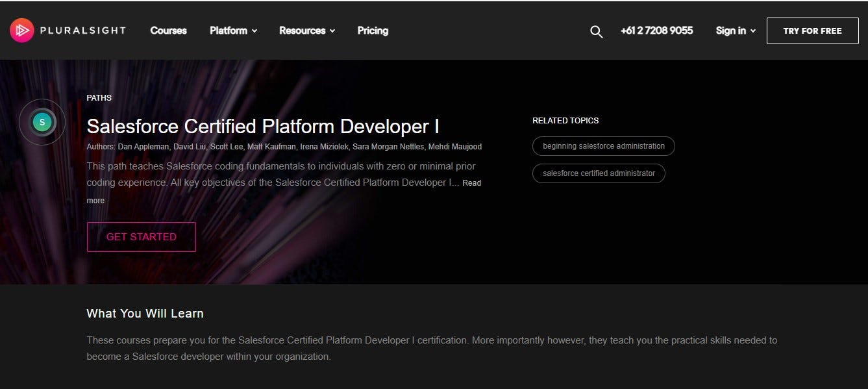Select salesforce certified administrator topic tag

[x=599, y=173]
